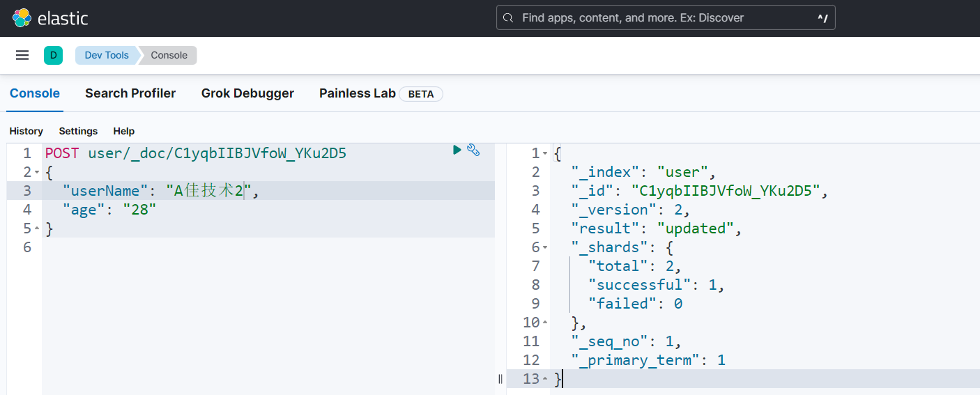Image resolution: width=980 pixels, height=395 pixels.
Task: Collapse the response root fold at line 1
Action: (x=545, y=153)
